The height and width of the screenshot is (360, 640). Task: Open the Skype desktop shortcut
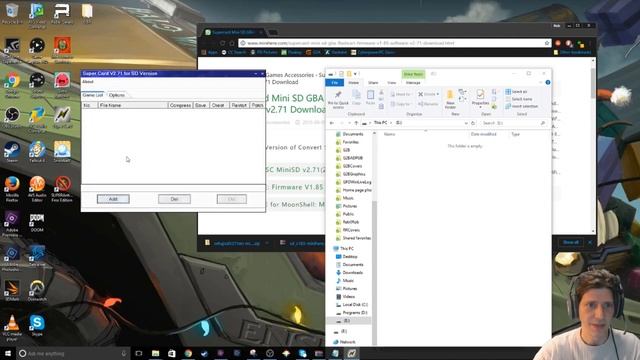(37, 325)
